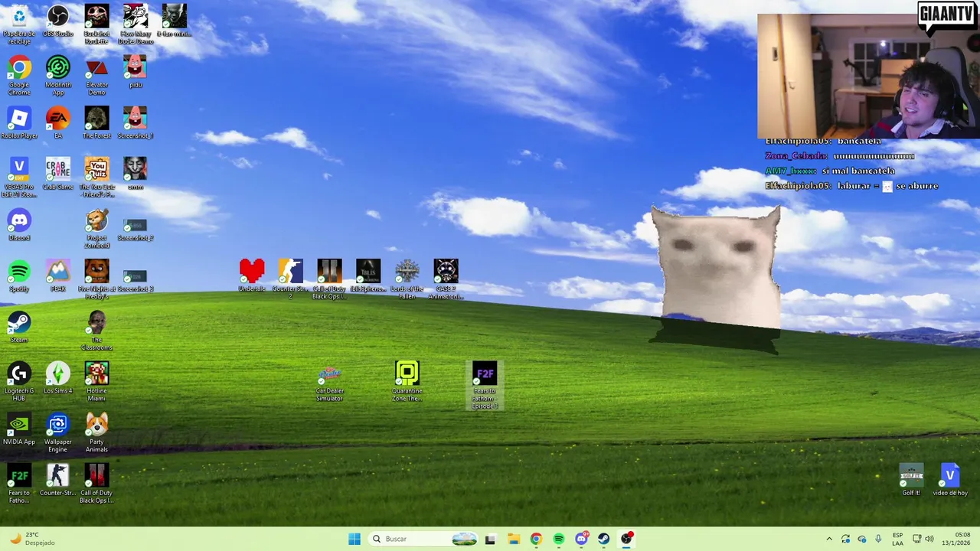Select the pidu image file
This screenshot has height=551, width=980.
pos(136,72)
